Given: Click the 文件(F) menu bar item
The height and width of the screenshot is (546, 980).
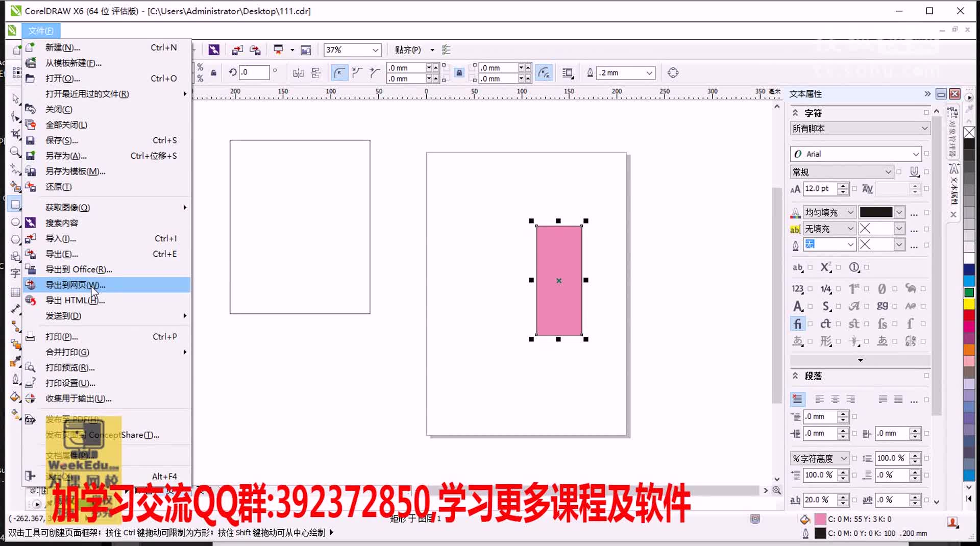Looking at the screenshot, I should (x=41, y=31).
